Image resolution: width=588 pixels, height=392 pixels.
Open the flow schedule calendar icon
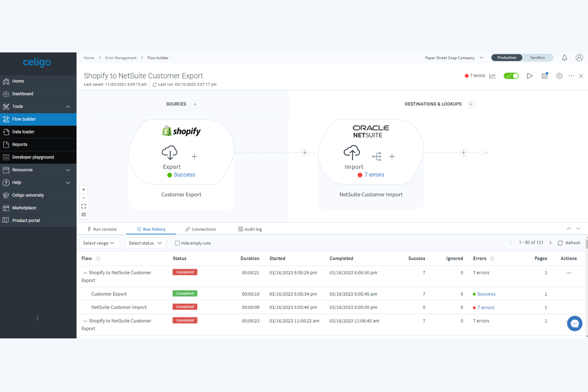(x=545, y=75)
